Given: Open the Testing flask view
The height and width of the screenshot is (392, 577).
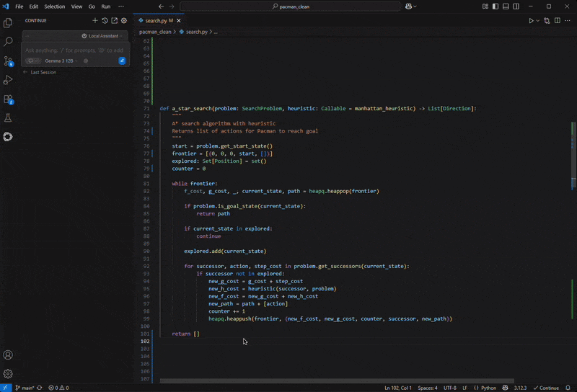Looking at the screenshot, I should pos(8,118).
